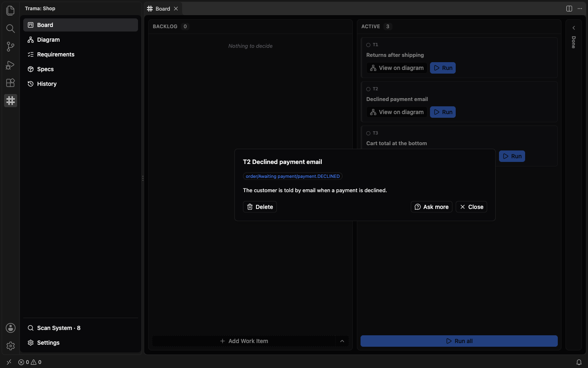Run the Cart total at the bottom item

coord(512,156)
